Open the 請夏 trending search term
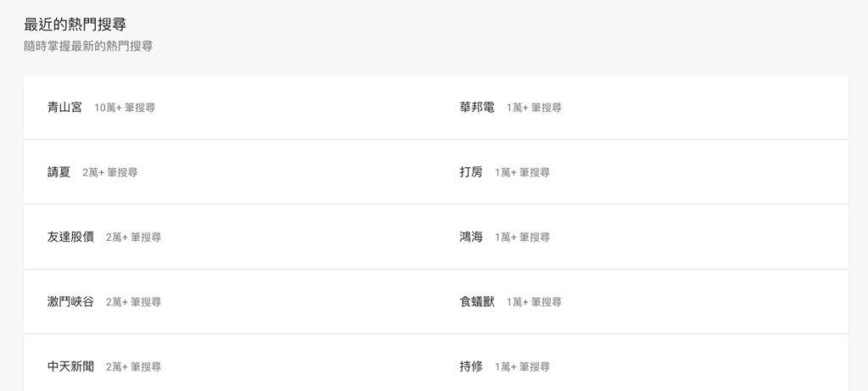 (58, 172)
